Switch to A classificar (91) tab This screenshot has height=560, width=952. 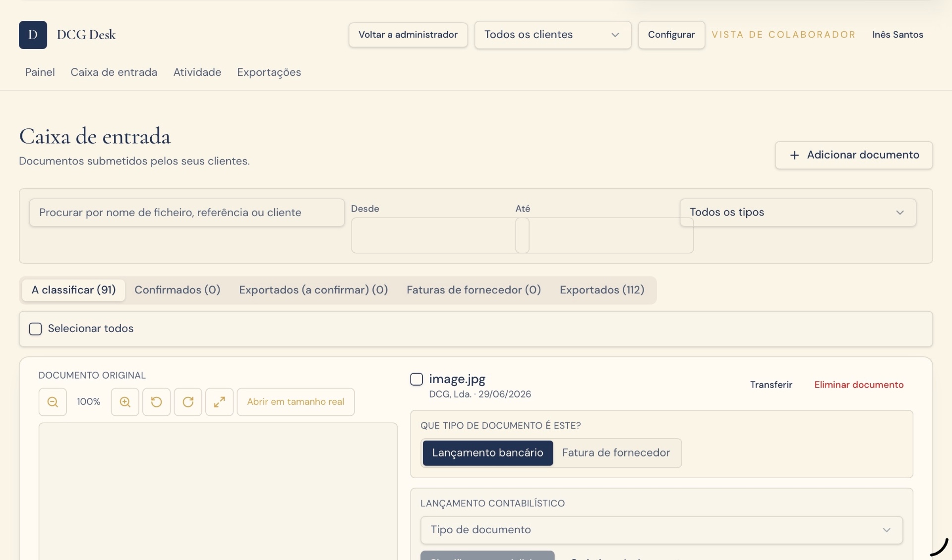[73, 290]
